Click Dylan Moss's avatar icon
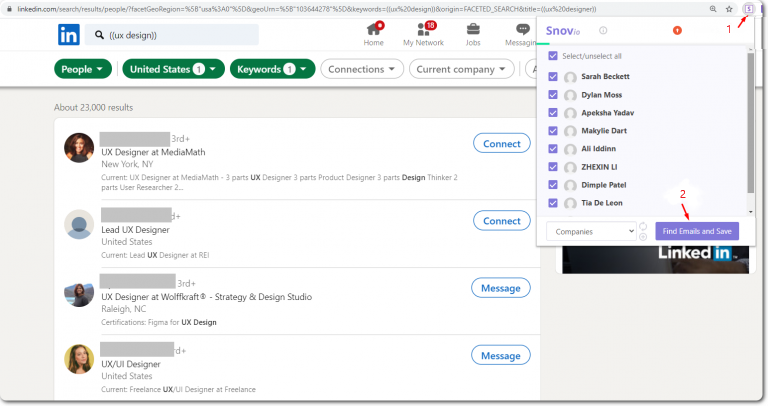 tap(570, 96)
